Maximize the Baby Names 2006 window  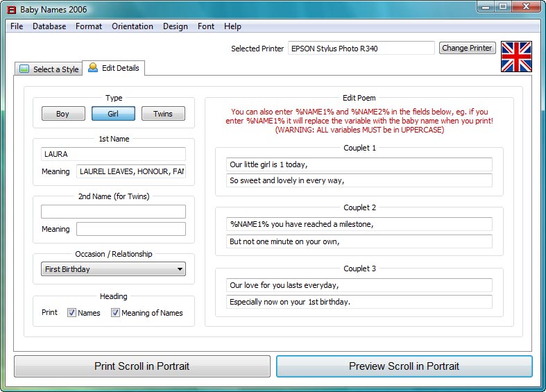(503, 7)
